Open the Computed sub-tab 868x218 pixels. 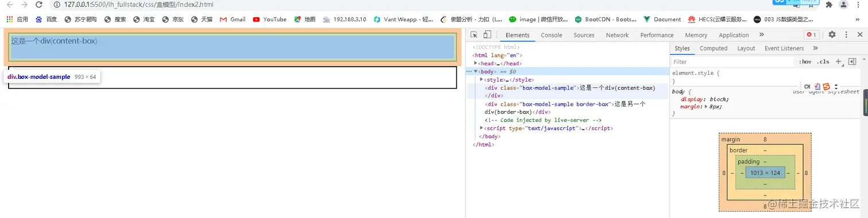(x=714, y=48)
